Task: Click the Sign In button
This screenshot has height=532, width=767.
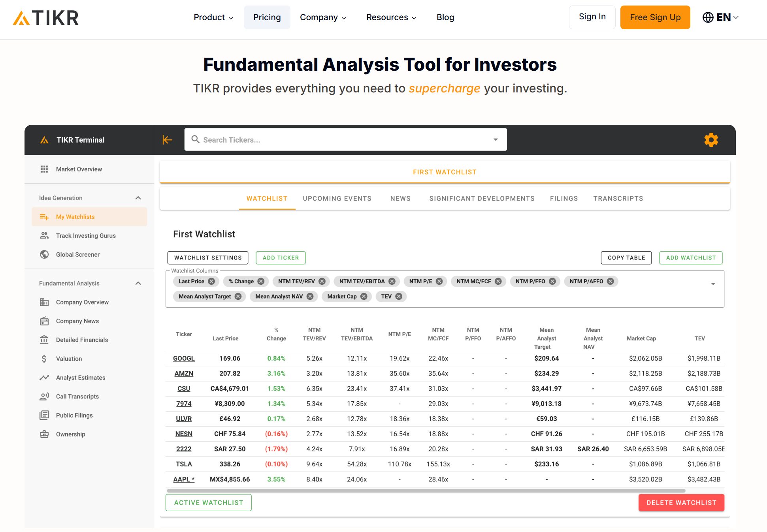Action: pyautogui.click(x=592, y=17)
